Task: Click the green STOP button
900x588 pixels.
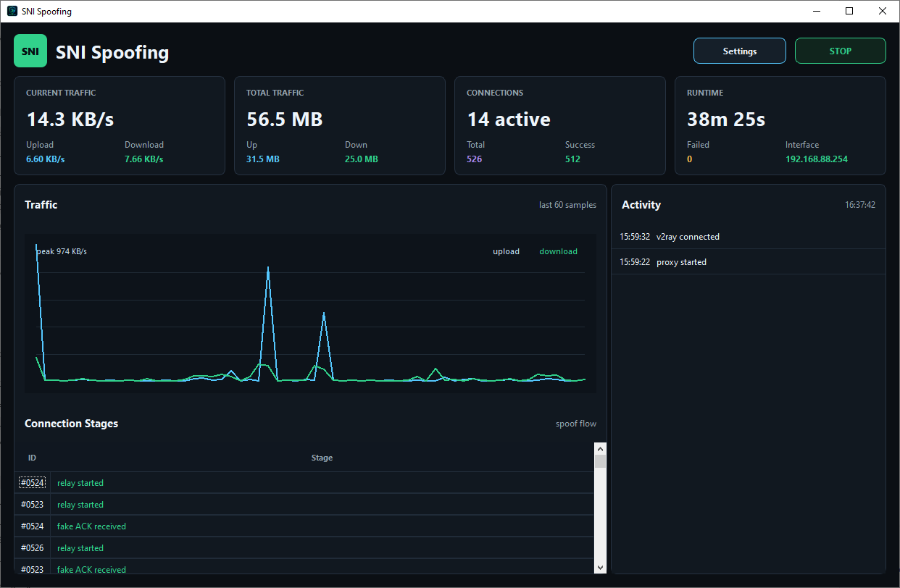Action: [841, 51]
